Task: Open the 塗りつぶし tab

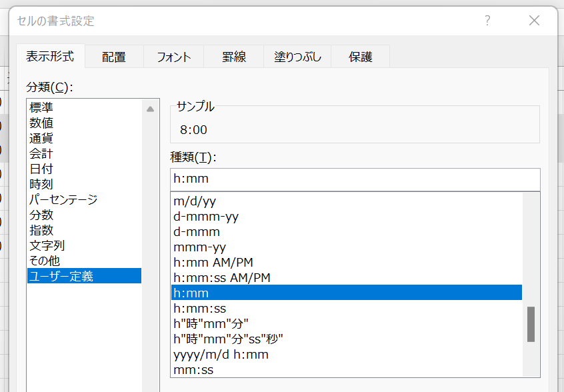Action: click(297, 57)
